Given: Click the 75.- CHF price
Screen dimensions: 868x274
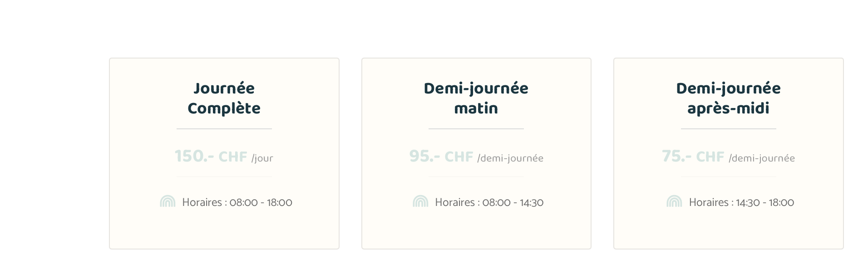Looking at the screenshot, I should [693, 157].
